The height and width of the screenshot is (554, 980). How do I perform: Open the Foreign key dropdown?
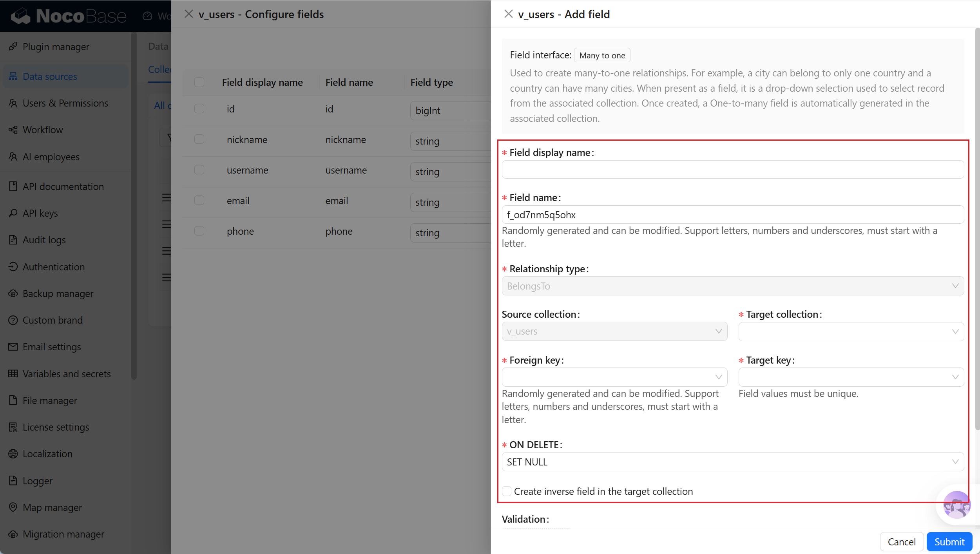pos(614,377)
